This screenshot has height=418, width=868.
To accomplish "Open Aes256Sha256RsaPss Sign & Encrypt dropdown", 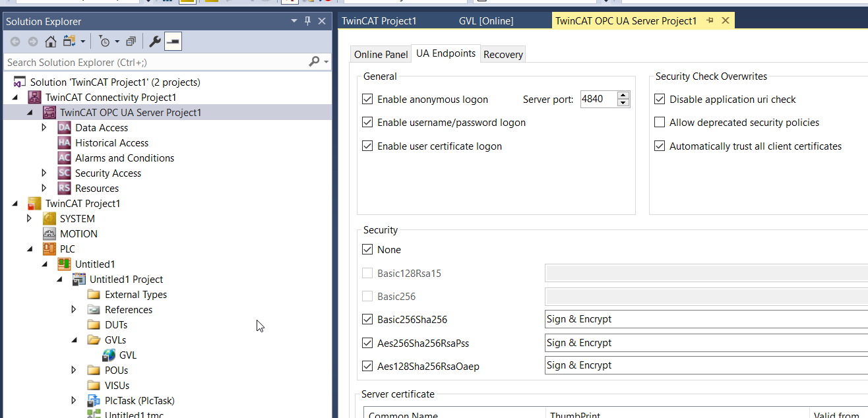I will [706, 343].
